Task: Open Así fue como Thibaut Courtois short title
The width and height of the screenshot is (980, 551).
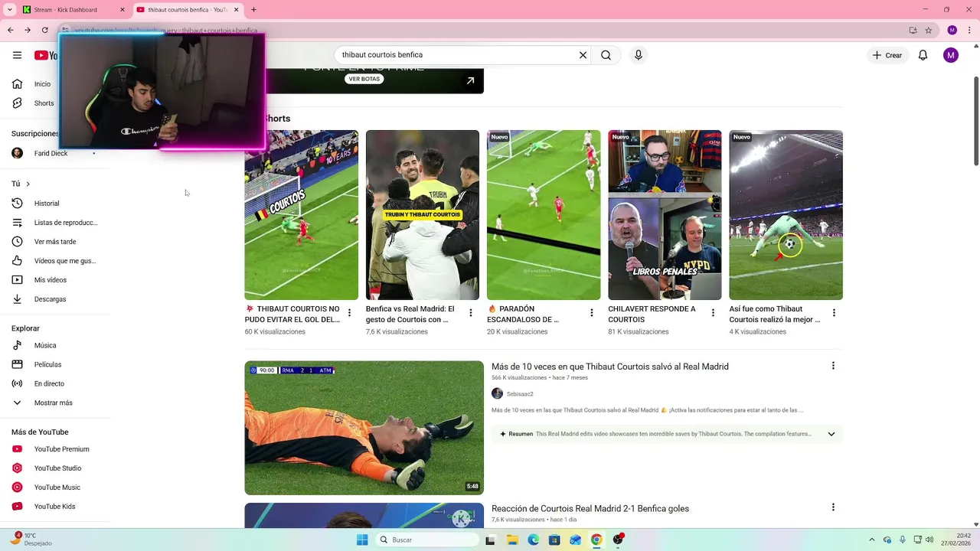Action: [x=774, y=314]
